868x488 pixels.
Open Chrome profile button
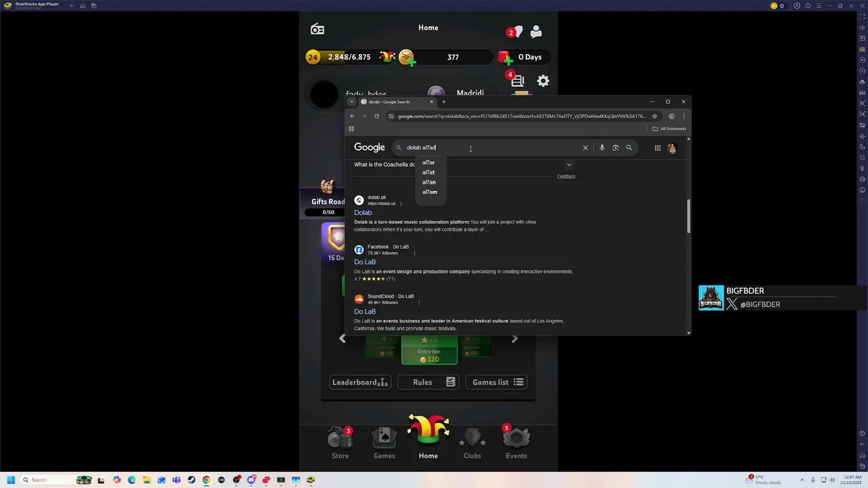(671, 116)
